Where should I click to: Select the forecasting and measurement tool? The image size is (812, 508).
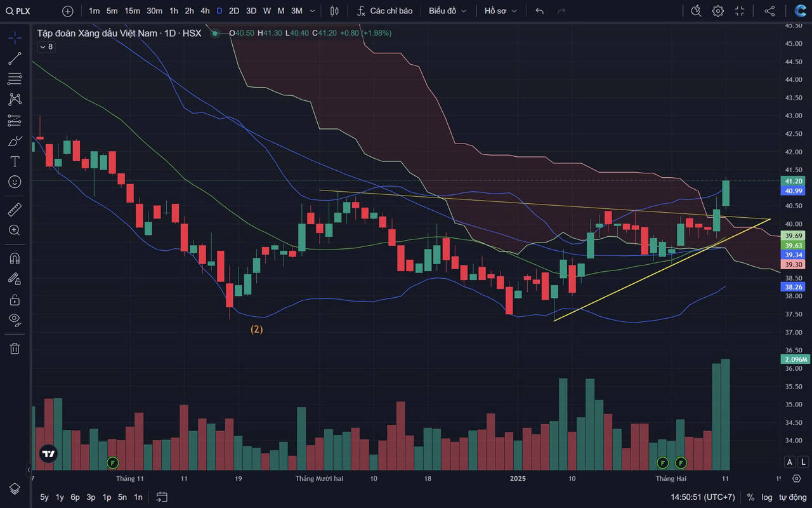(15, 120)
